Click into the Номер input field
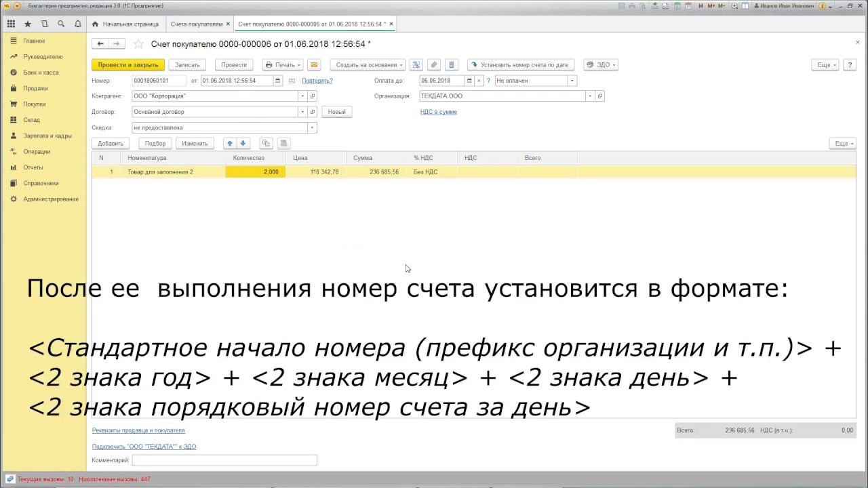Screen dimensions: 868x488 pos(159,81)
